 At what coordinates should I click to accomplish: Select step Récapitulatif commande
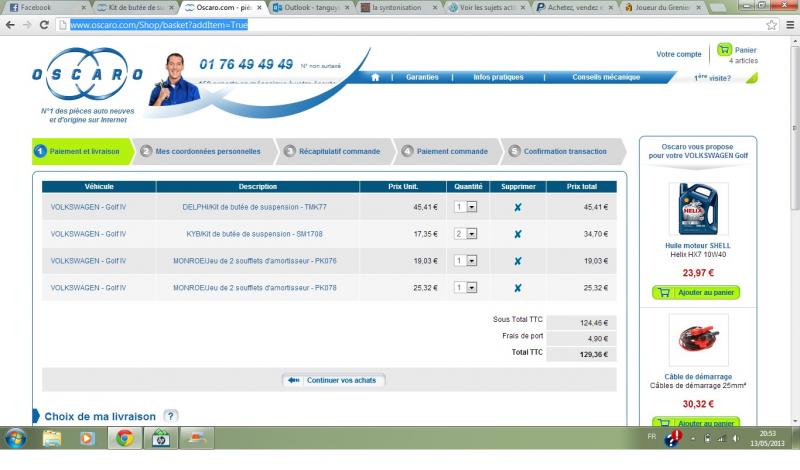click(x=334, y=152)
